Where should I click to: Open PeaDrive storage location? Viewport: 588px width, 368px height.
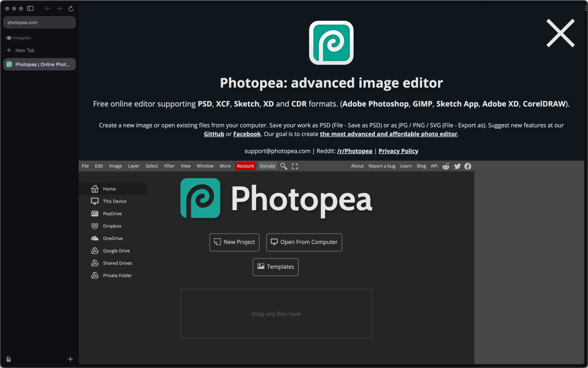click(112, 214)
